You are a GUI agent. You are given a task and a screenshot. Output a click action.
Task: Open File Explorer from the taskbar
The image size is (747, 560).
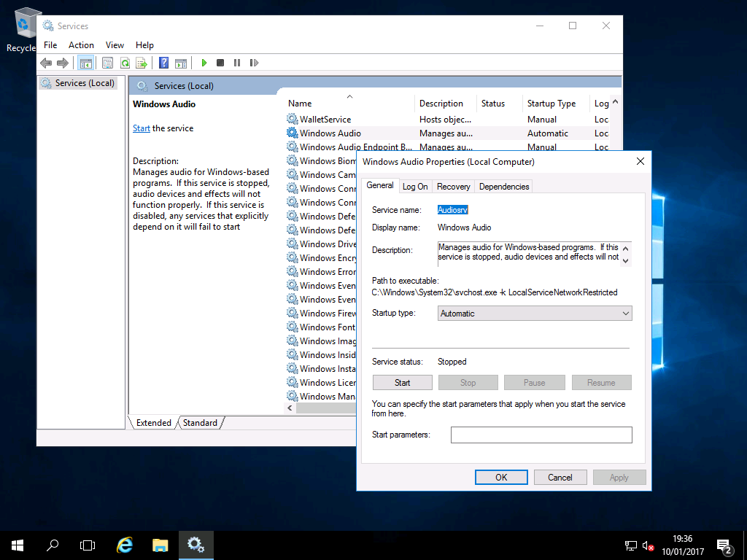coord(160,545)
